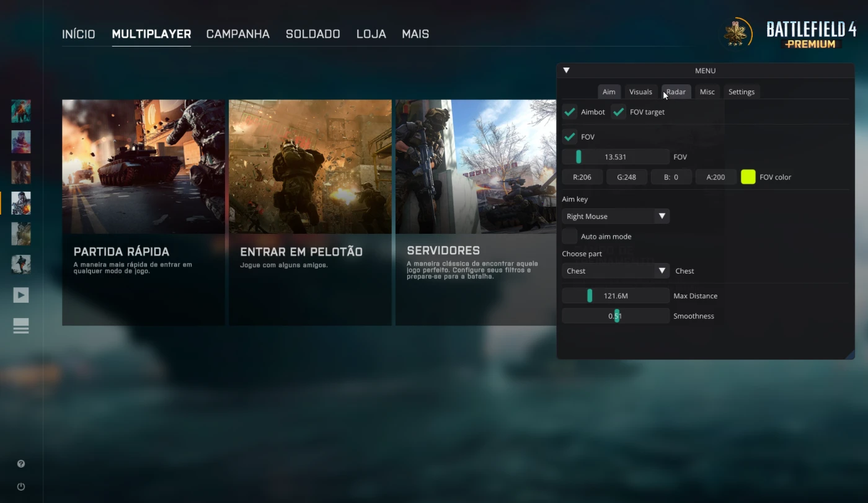868x503 pixels.
Task: Click the B: 0 color value field
Action: click(x=671, y=177)
